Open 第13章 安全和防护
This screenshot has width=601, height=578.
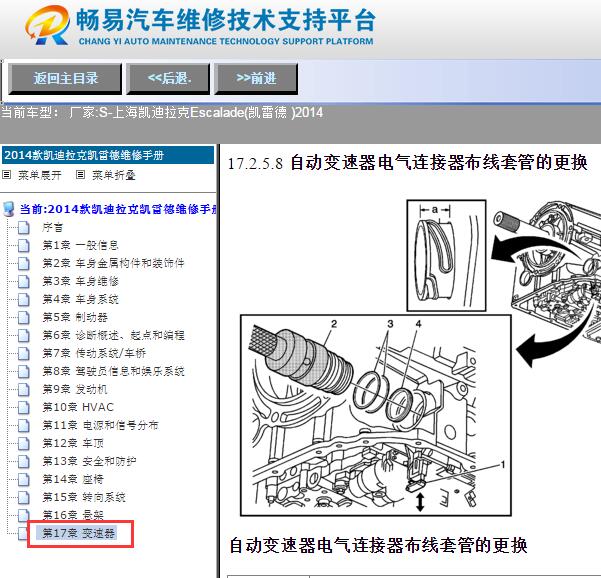tap(89, 461)
